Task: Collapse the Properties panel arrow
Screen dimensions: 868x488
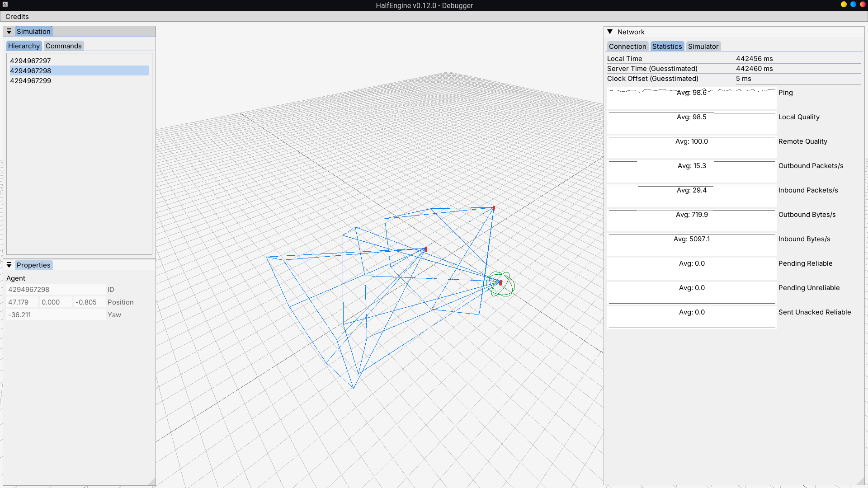Action: tap(9, 265)
